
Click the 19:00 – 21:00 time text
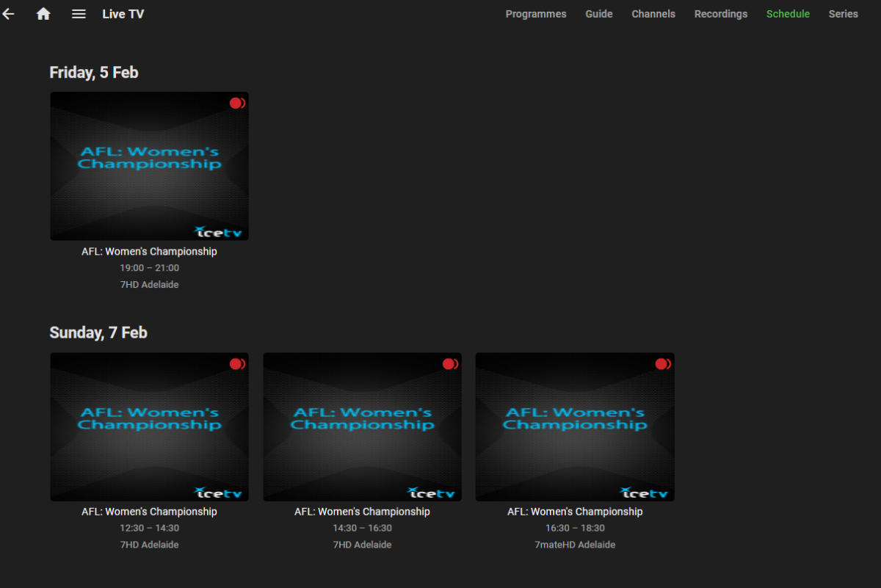click(x=150, y=268)
